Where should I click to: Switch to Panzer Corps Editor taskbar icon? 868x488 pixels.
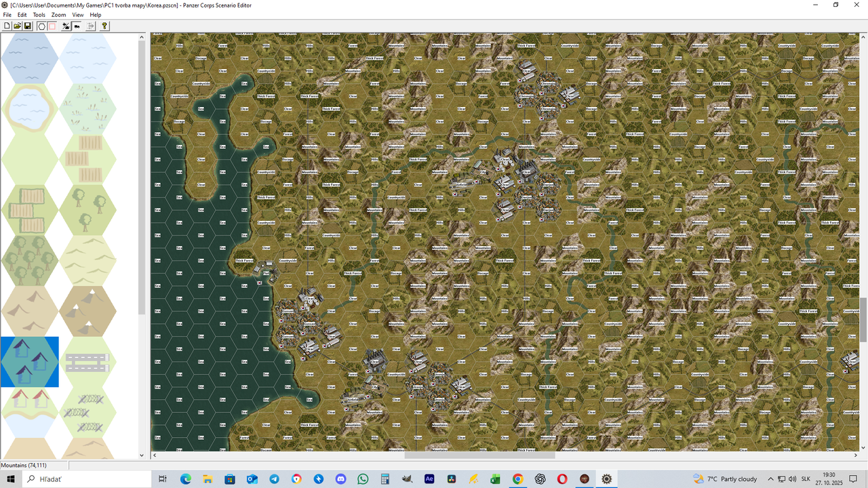tap(606, 479)
